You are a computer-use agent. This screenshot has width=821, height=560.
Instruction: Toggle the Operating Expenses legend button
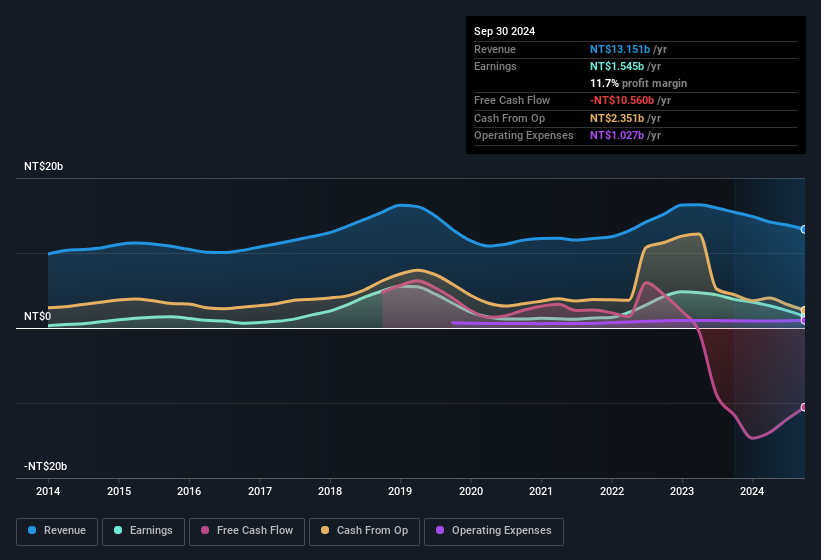tap(494, 531)
